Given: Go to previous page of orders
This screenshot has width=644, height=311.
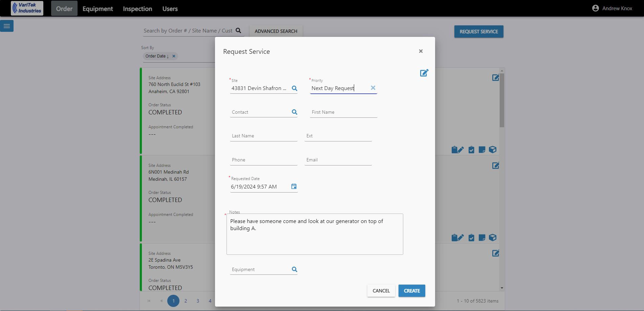Looking at the screenshot, I should tap(161, 301).
